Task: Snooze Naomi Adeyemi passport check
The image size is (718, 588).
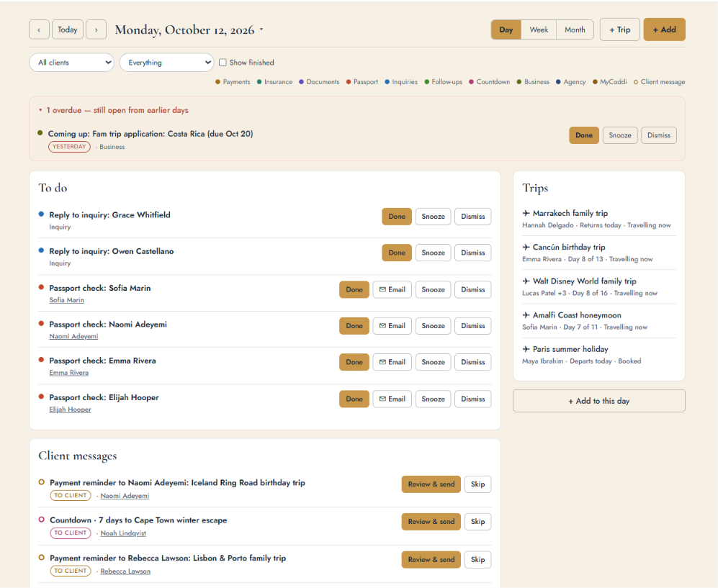Action: (434, 326)
